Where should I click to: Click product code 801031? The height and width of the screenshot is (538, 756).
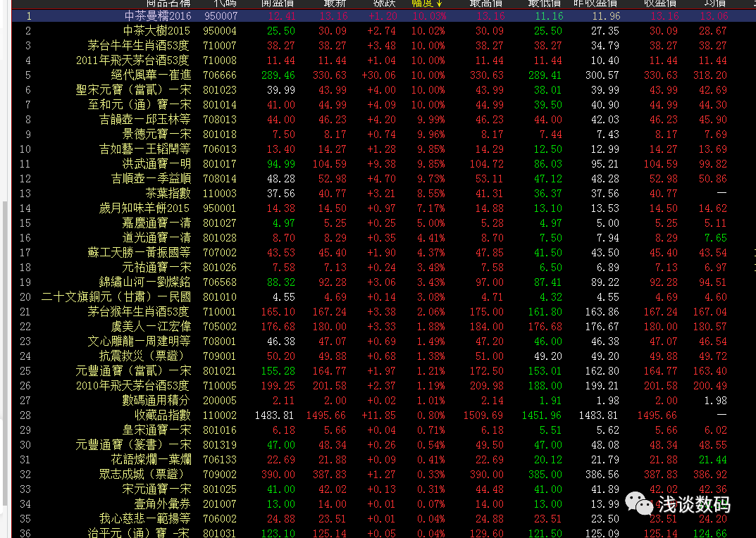(x=220, y=533)
